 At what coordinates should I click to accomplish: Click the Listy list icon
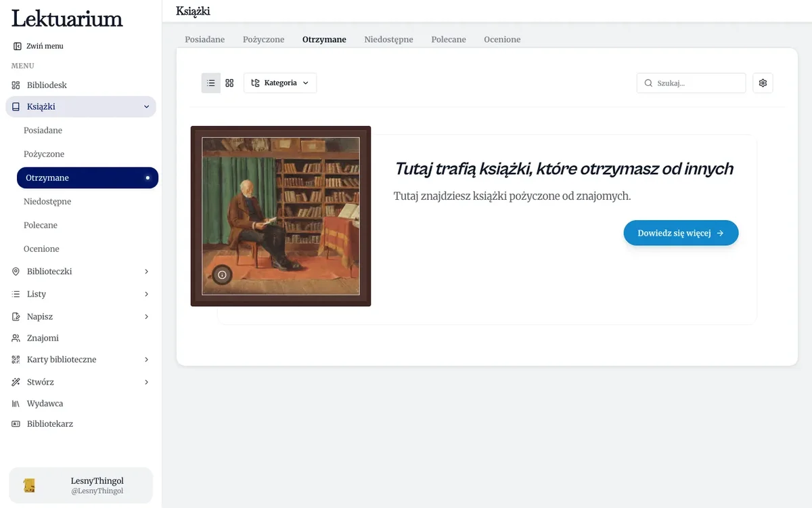pyautogui.click(x=16, y=294)
